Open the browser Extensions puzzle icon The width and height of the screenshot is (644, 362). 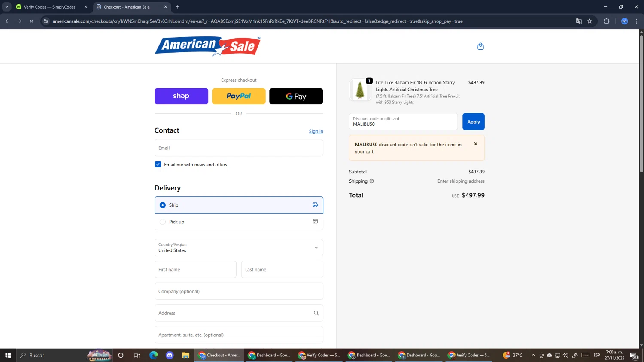pyautogui.click(x=607, y=21)
